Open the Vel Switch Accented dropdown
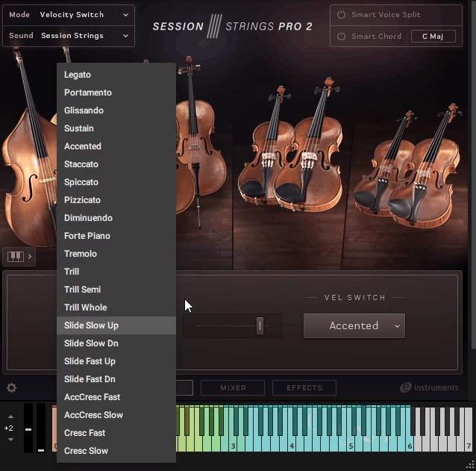The width and height of the screenshot is (476, 471). [x=354, y=326]
